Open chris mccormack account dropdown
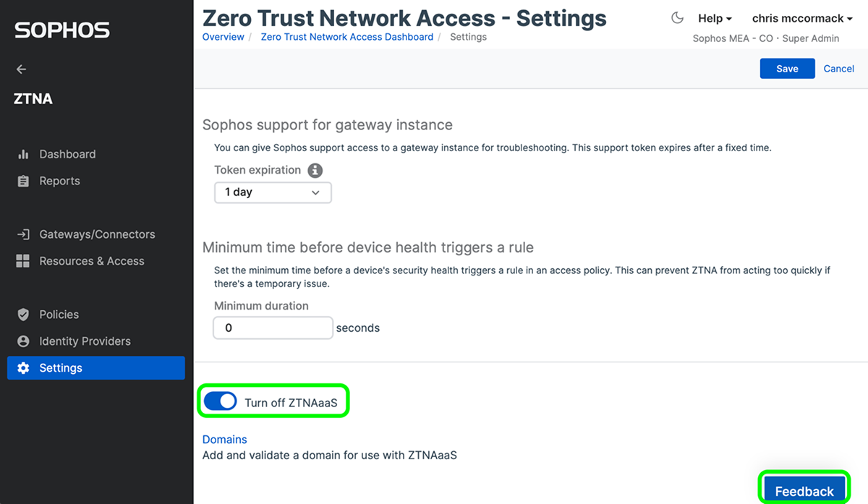 pyautogui.click(x=802, y=18)
